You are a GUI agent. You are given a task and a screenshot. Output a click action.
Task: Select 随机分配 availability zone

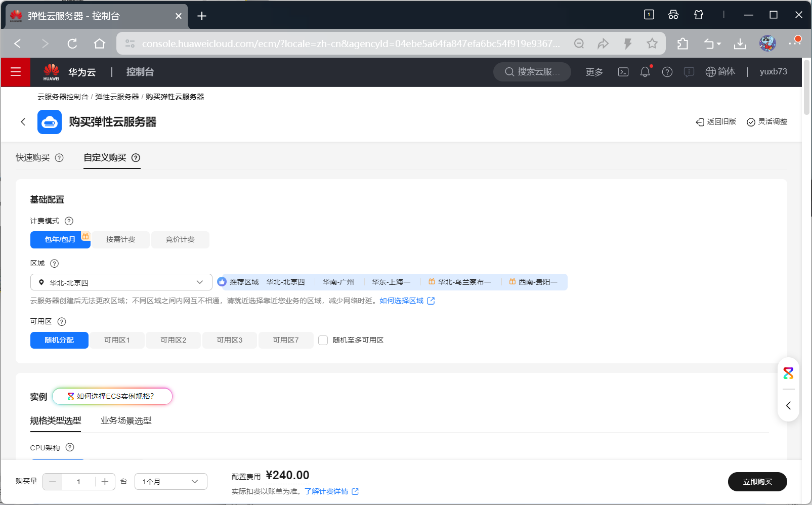[59, 341]
